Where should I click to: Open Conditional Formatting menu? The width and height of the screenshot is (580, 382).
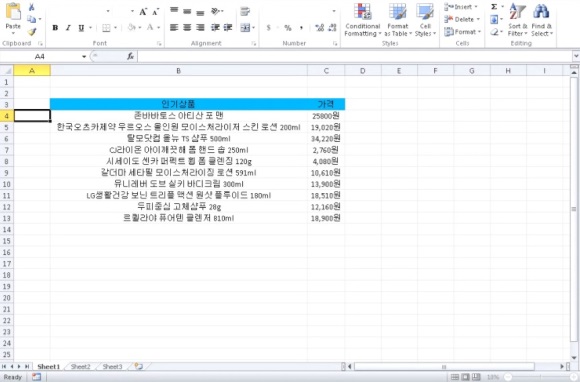362,20
